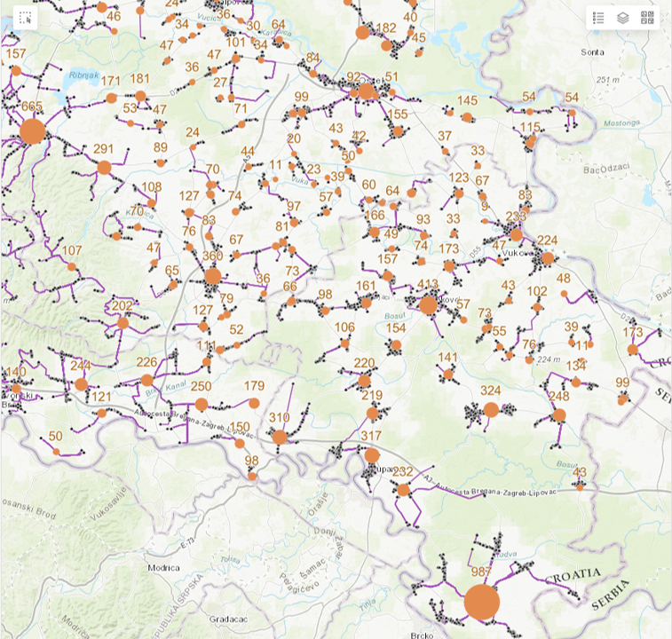Select the cluster marker labeled 360
The width and height of the screenshot is (672, 639).
pyautogui.click(x=212, y=277)
